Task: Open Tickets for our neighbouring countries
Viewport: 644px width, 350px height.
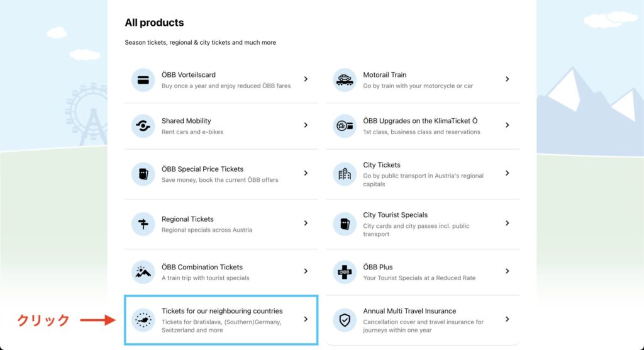Action: tap(222, 311)
